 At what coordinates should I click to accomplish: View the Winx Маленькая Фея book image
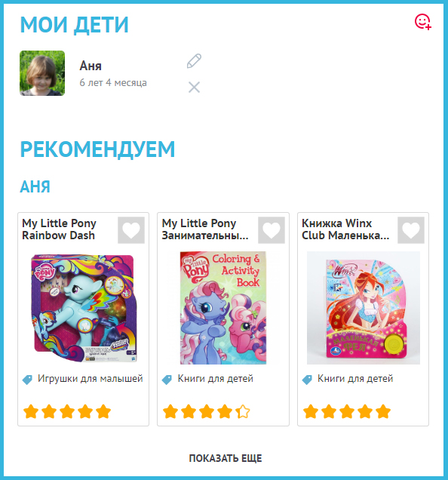(x=364, y=308)
